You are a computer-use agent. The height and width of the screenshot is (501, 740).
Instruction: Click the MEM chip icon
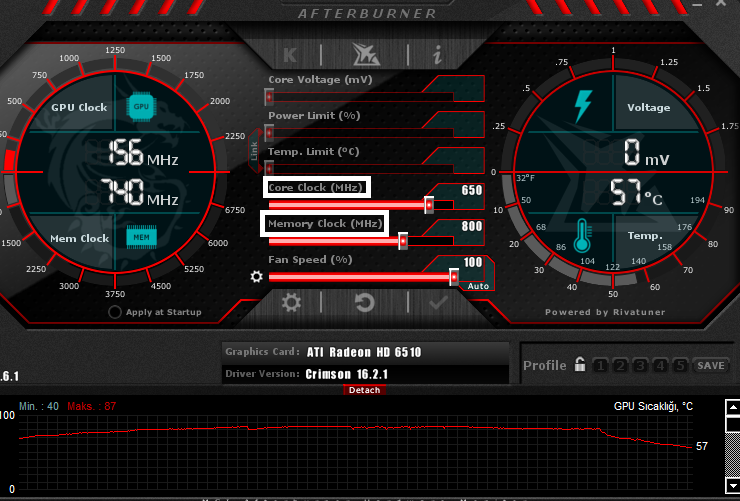(141, 237)
